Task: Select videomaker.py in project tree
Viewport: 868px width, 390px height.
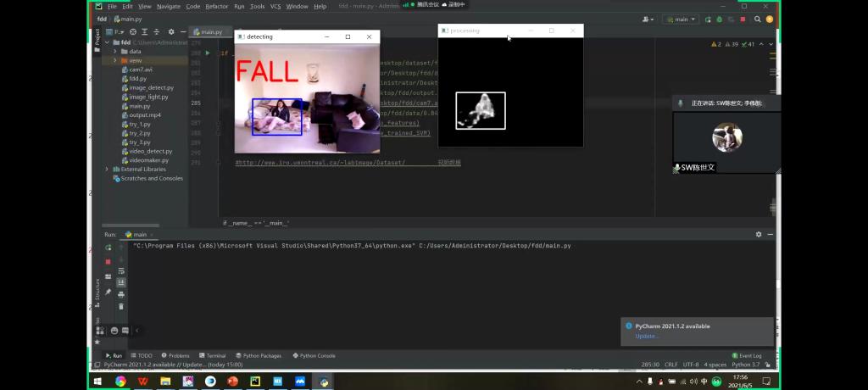Action: pyautogui.click(x=149, y=160)
